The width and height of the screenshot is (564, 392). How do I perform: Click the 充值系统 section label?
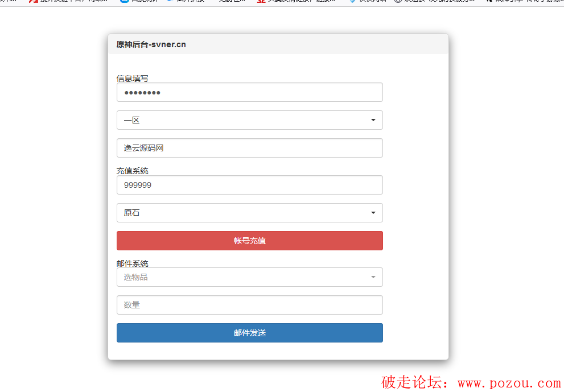(132, 171)
